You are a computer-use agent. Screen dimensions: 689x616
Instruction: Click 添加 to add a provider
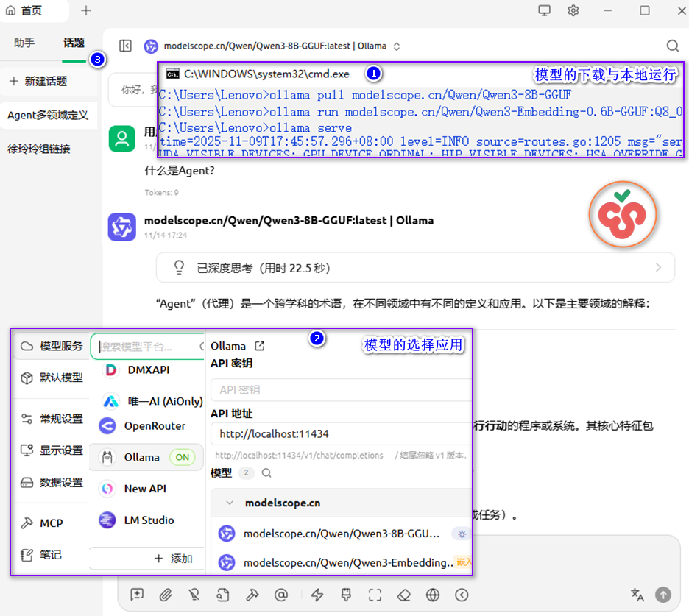173,559
